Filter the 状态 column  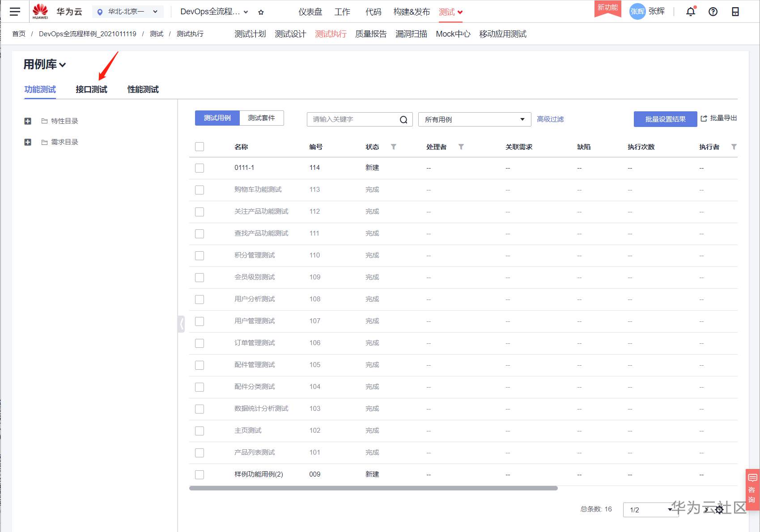coord(394,147)
